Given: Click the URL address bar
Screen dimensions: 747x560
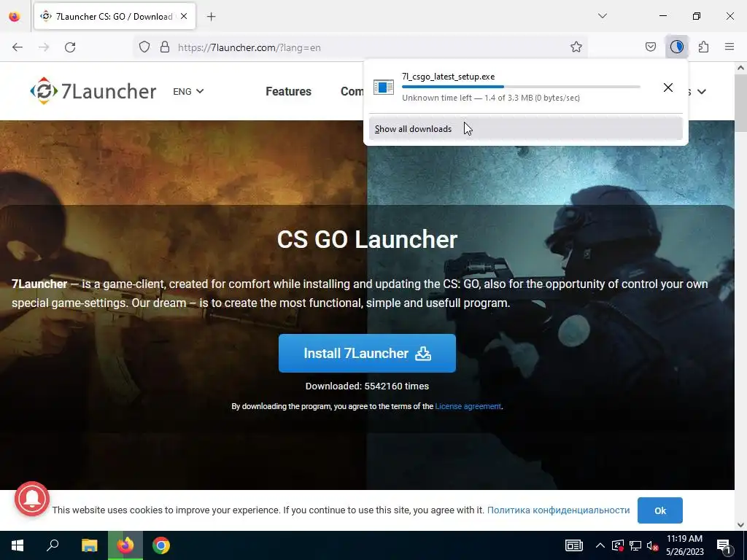Looking at the screenshot, I should pyautogui.click(x=362, y=47).
